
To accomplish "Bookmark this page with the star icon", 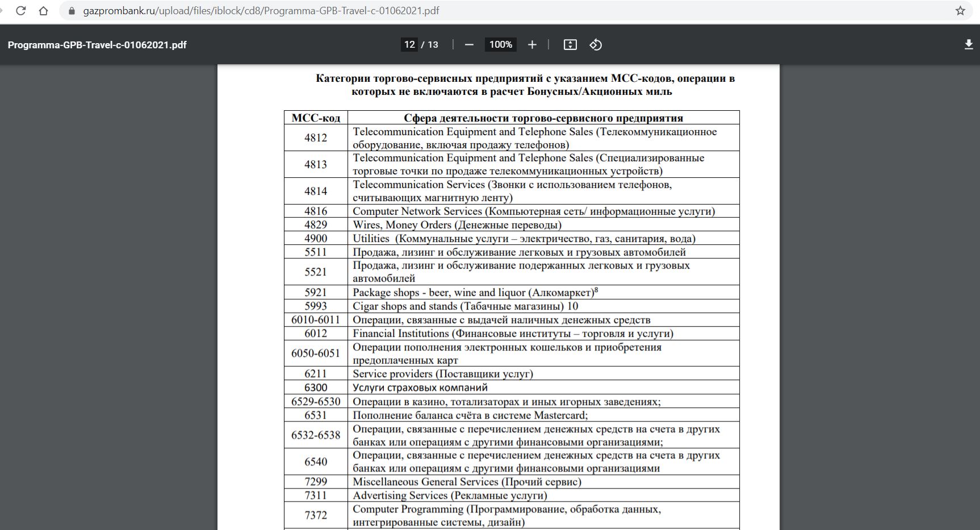I will pyautogui.click(x=960, y=11).
